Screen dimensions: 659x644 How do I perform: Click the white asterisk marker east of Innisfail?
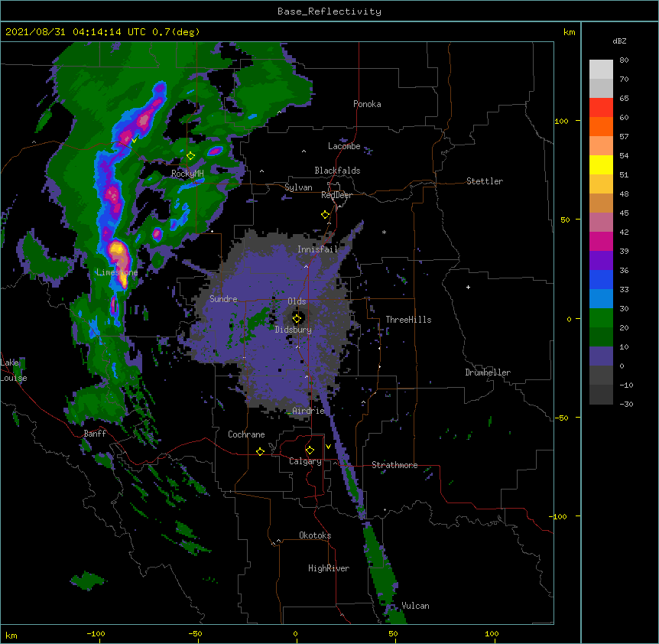384,232
